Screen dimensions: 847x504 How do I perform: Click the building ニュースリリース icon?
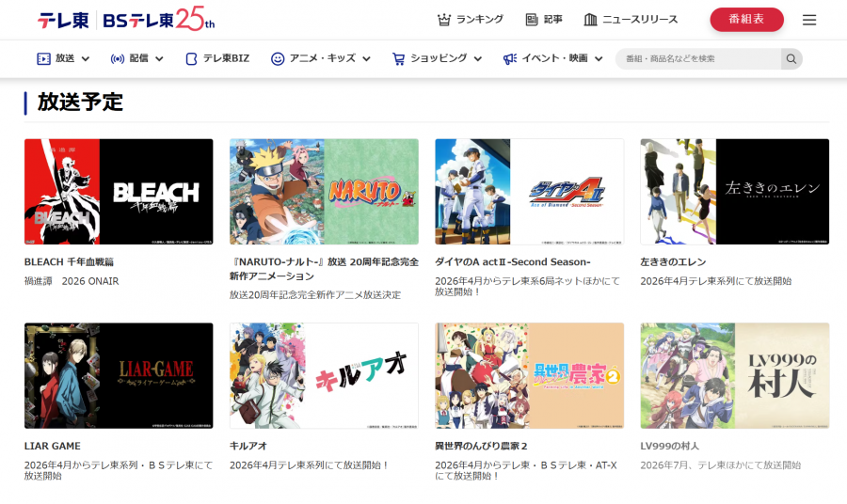(590, 20)
